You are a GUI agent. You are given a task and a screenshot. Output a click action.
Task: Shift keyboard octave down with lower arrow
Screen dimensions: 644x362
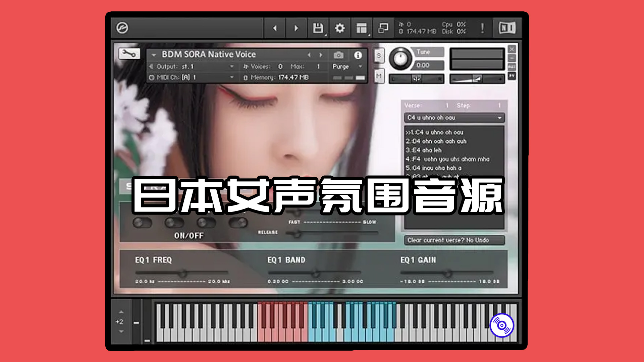click(x=121, y=331)
